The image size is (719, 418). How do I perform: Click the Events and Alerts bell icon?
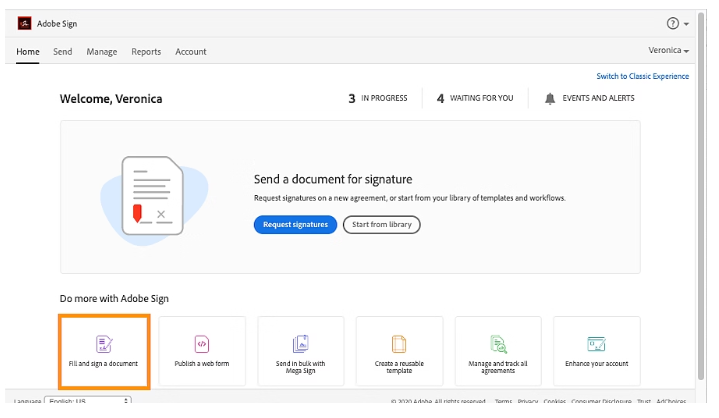click(x=550, y=99)
